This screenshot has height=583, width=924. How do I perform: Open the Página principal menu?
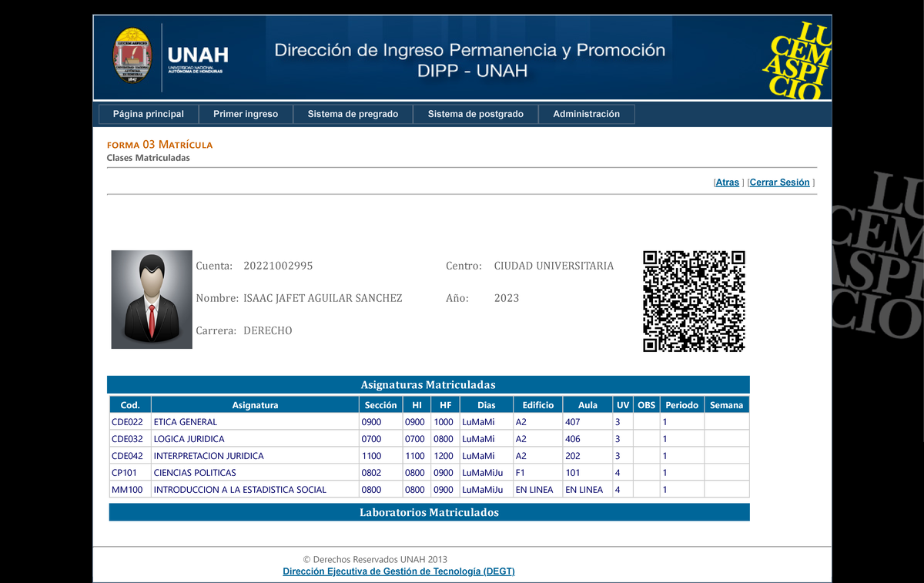149,114
